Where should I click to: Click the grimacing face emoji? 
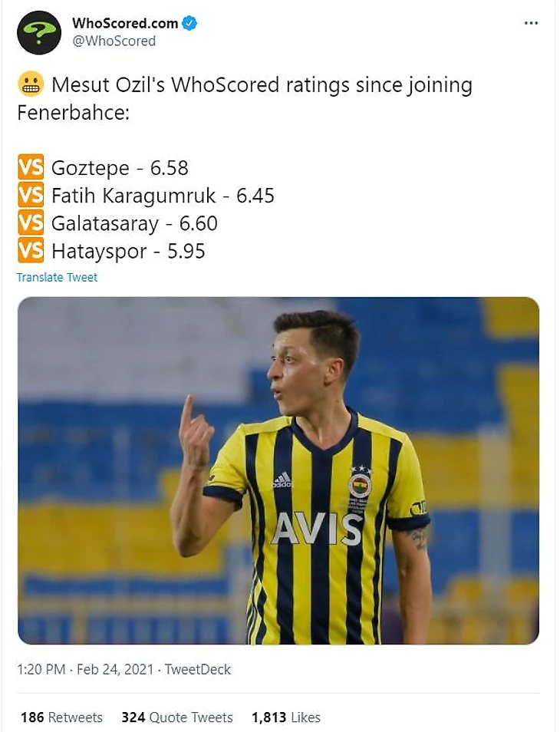point(31,85)
